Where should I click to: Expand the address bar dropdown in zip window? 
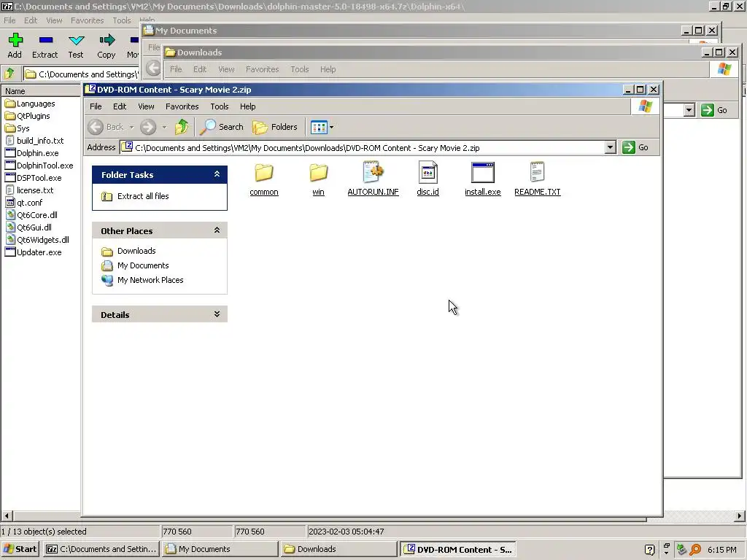click(611, 147)
